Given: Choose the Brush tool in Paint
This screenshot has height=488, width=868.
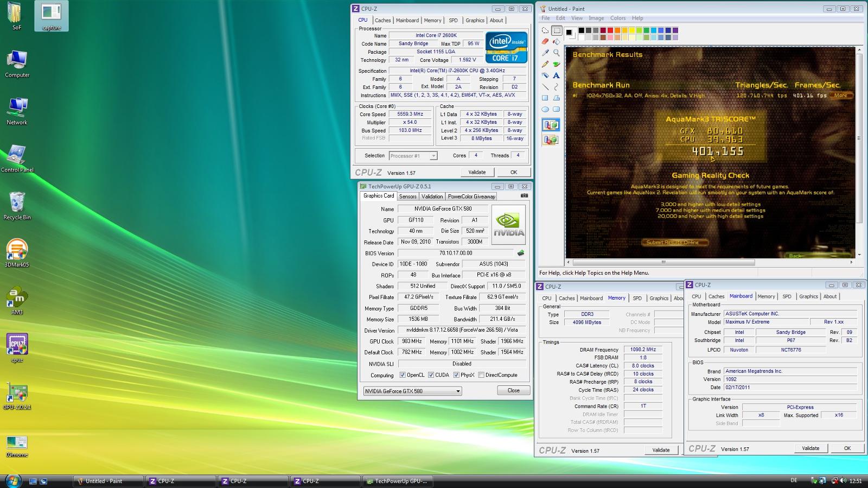Looking at the screenshot, I should coord(557,64).
